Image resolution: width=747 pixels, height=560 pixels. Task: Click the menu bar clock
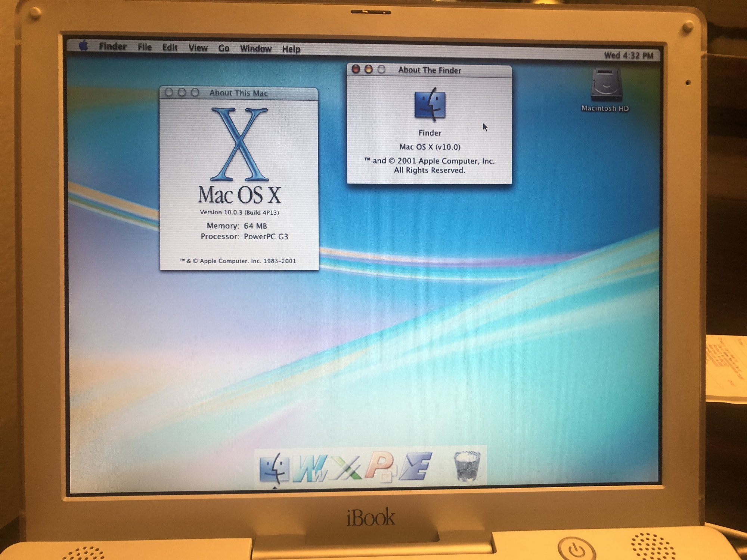tap(628, 56)
